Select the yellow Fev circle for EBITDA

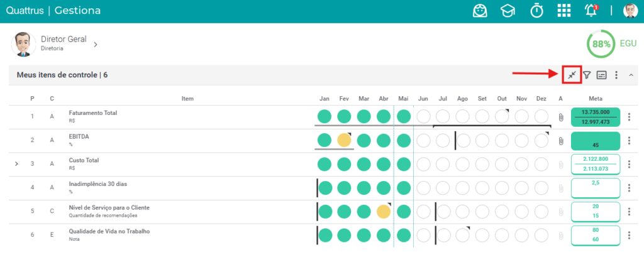[x=344, y=140]
